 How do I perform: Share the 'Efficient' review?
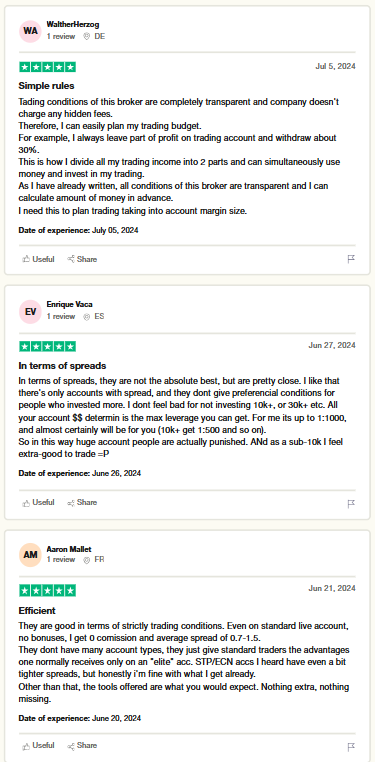82,745
